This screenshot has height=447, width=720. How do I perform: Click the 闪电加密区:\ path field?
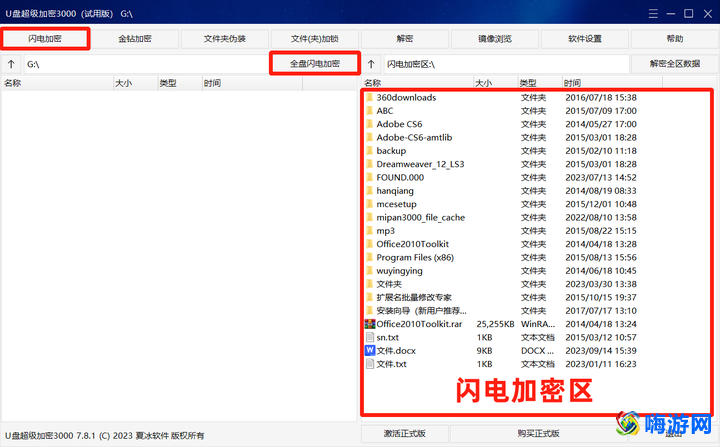[x=506, y=64]
